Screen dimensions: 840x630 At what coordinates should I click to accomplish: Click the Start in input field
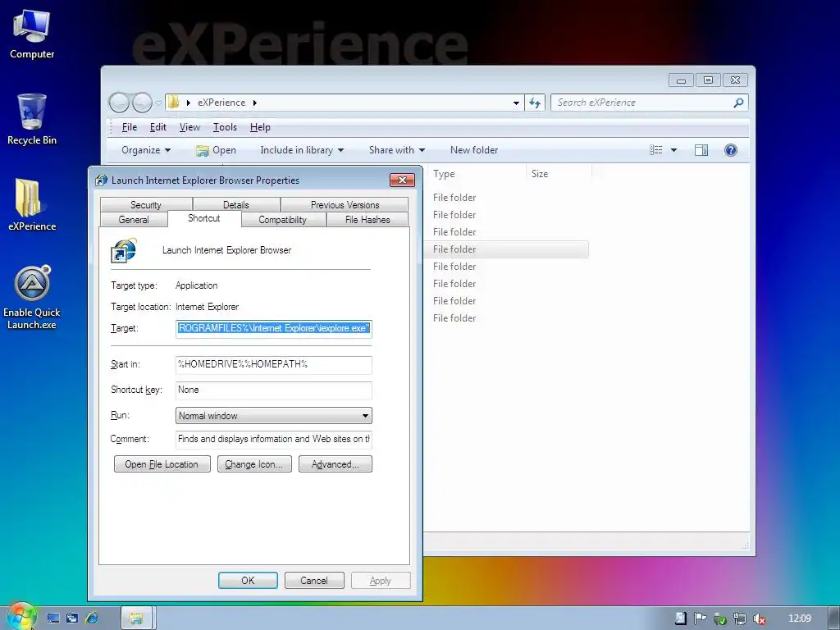pyautogui.click(x=274, y=365)
